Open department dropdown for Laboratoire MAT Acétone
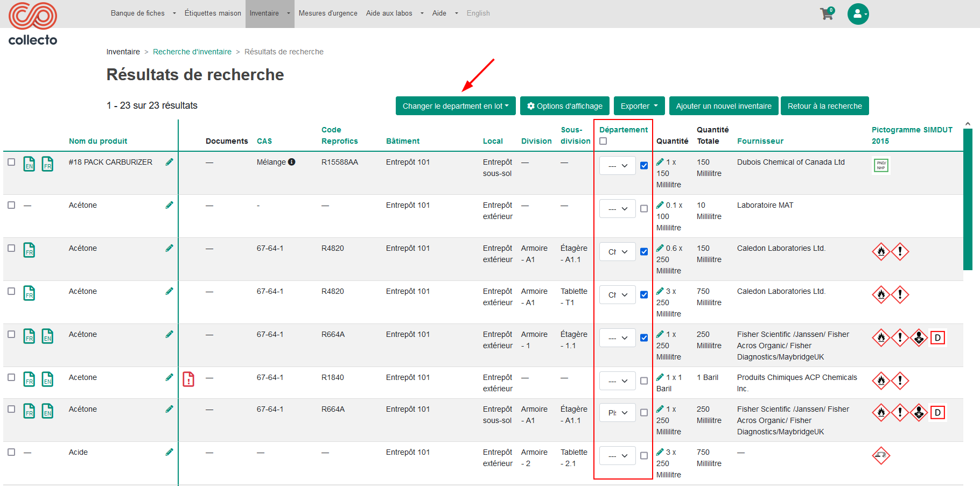This screenshot has width=980, height=486. pyautogui.click(x=618, y=209)
